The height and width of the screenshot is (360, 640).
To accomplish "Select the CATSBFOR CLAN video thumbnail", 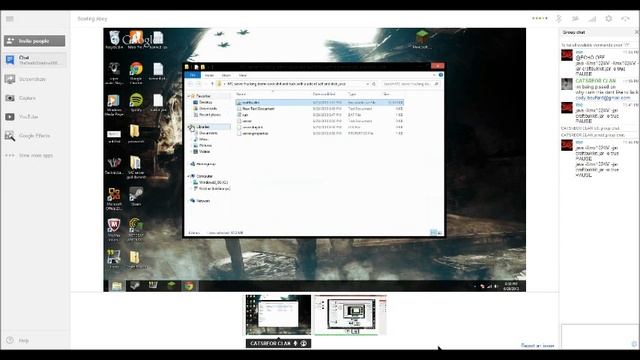I will point(278,315).
